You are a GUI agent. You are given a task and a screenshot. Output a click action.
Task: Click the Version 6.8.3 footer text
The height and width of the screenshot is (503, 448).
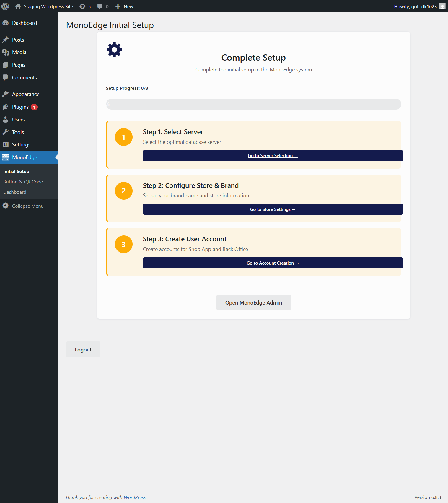428,497
